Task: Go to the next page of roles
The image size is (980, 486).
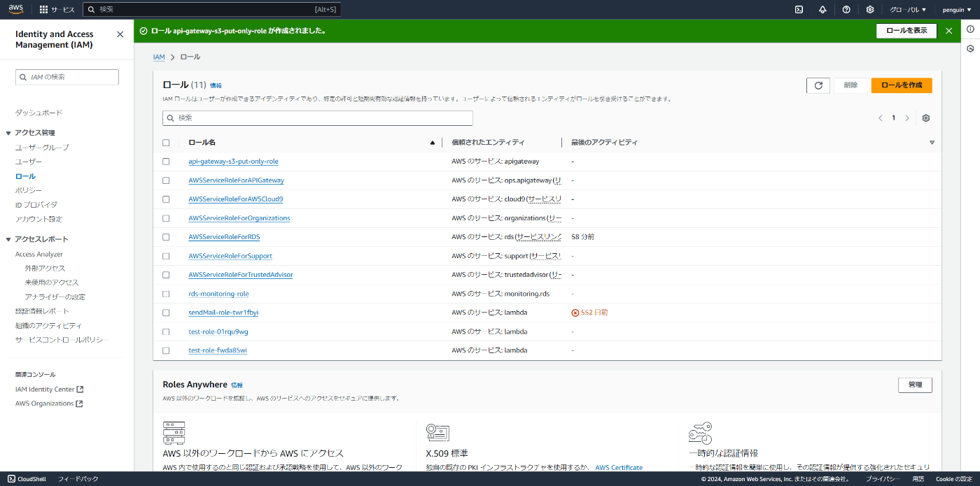Action: click(907, 118)
